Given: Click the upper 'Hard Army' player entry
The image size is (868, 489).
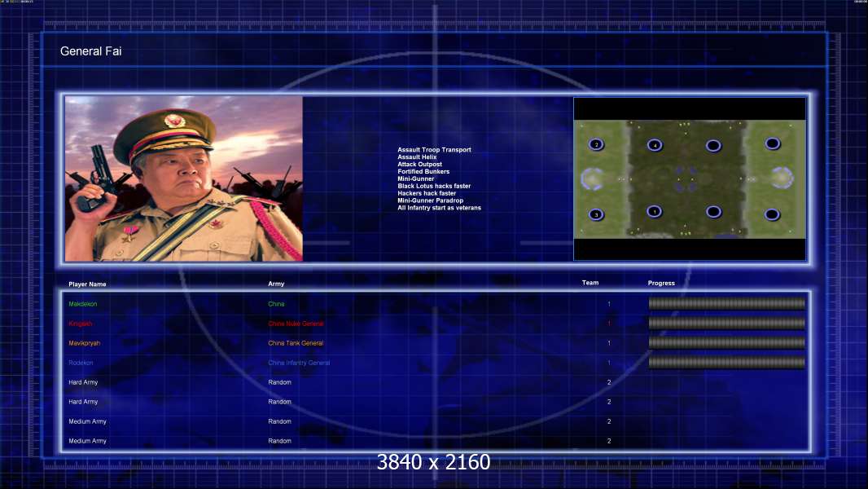Looking at the screenshot, I should [x=83, y=382].
